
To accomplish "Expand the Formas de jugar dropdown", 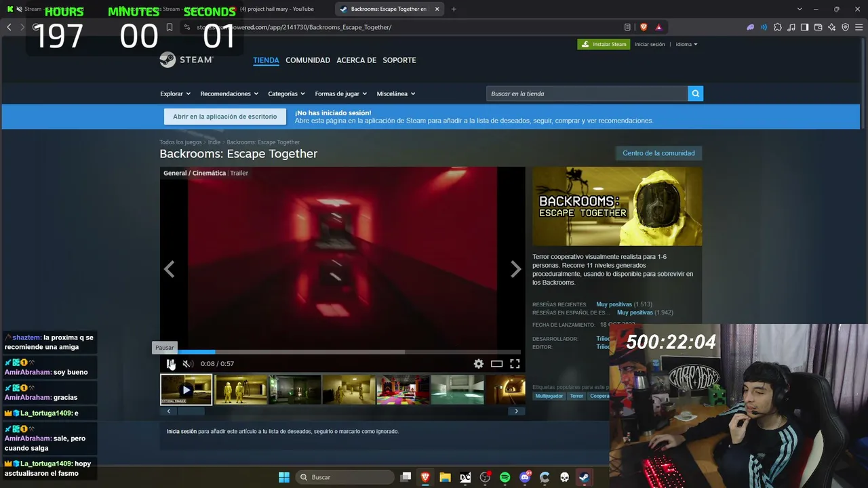I will pos(341,94).
